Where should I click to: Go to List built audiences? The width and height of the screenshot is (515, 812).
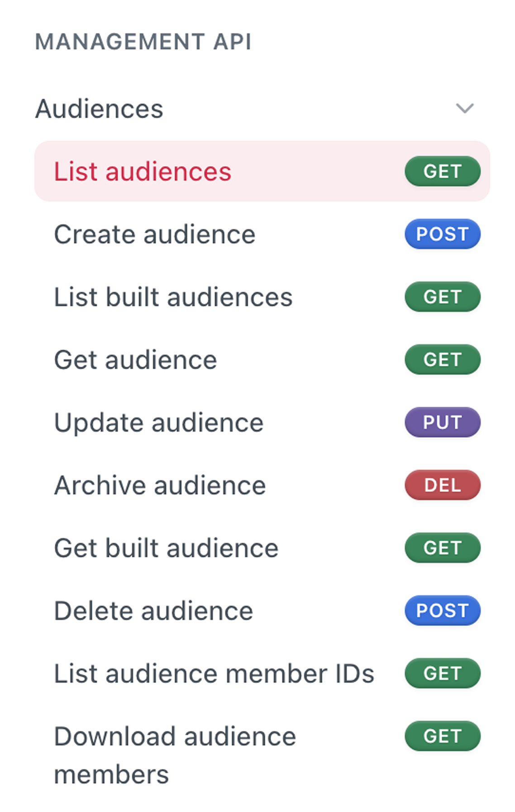point(262,297)
